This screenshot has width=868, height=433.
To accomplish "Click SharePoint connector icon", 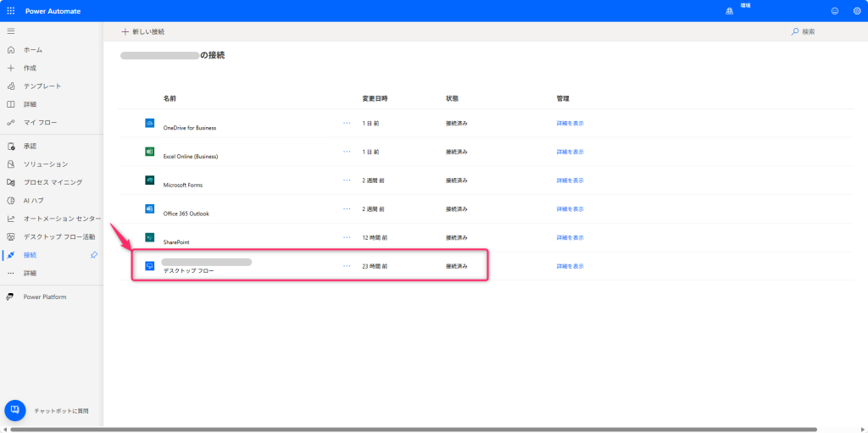I will pos(149,237).
